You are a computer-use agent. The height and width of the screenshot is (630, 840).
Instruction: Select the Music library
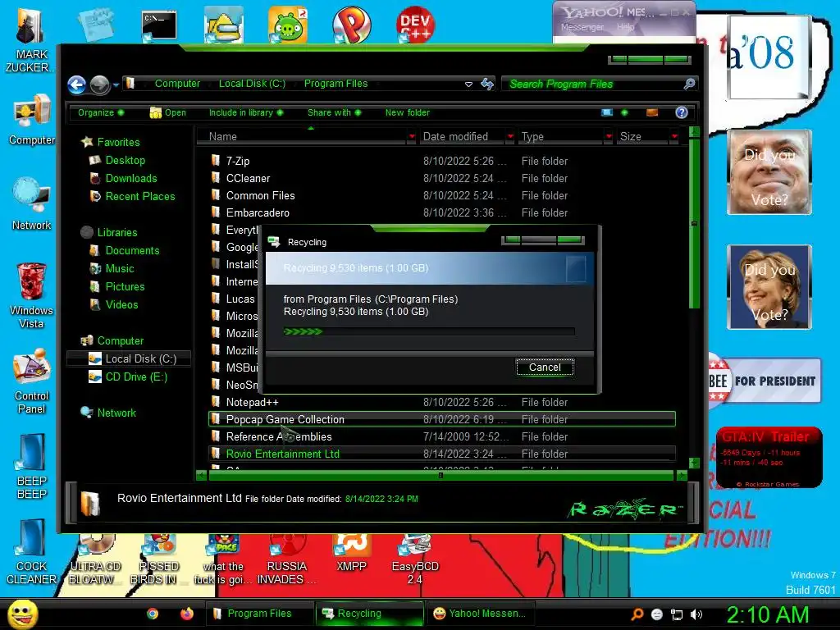[120, 268]
